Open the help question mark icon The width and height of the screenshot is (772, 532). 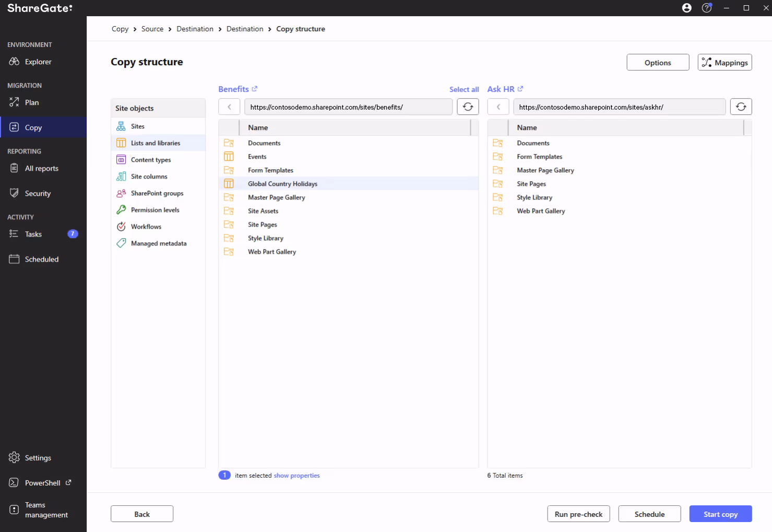(x=707, y=8)
